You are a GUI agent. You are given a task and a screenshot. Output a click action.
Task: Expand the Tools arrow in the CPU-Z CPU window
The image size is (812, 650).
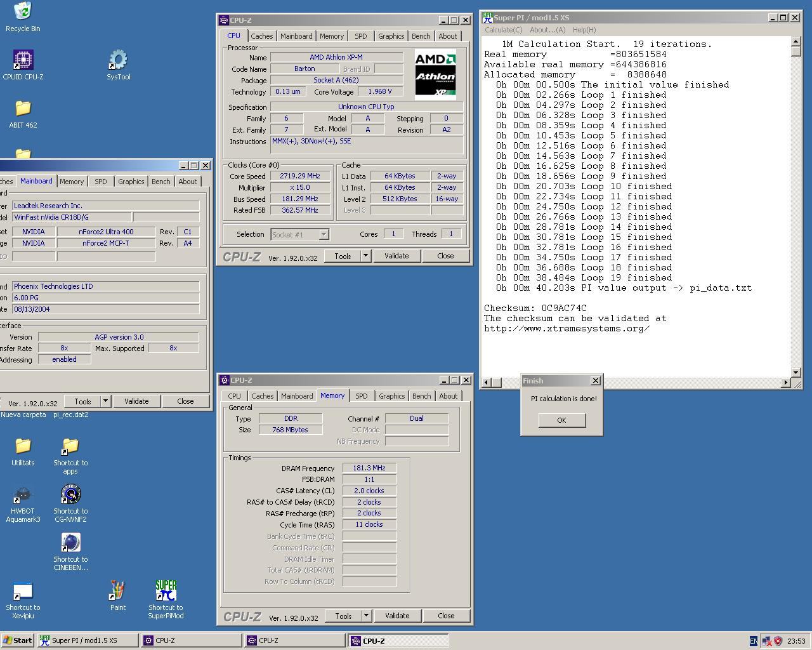tap(365, 256)
